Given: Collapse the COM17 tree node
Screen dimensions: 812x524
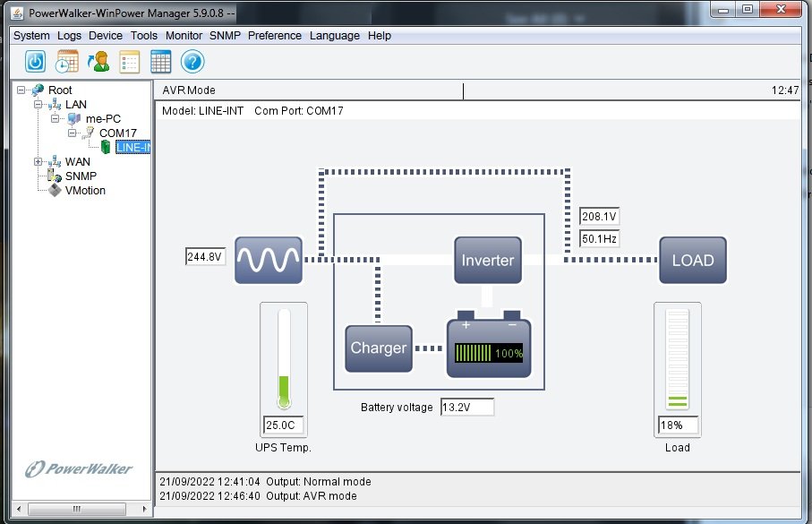Looking at the screenshot, I should [72, 133].
